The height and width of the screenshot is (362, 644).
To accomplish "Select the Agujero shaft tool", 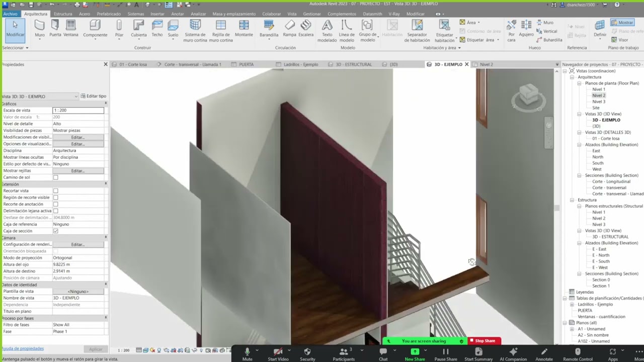I will 526,29.
